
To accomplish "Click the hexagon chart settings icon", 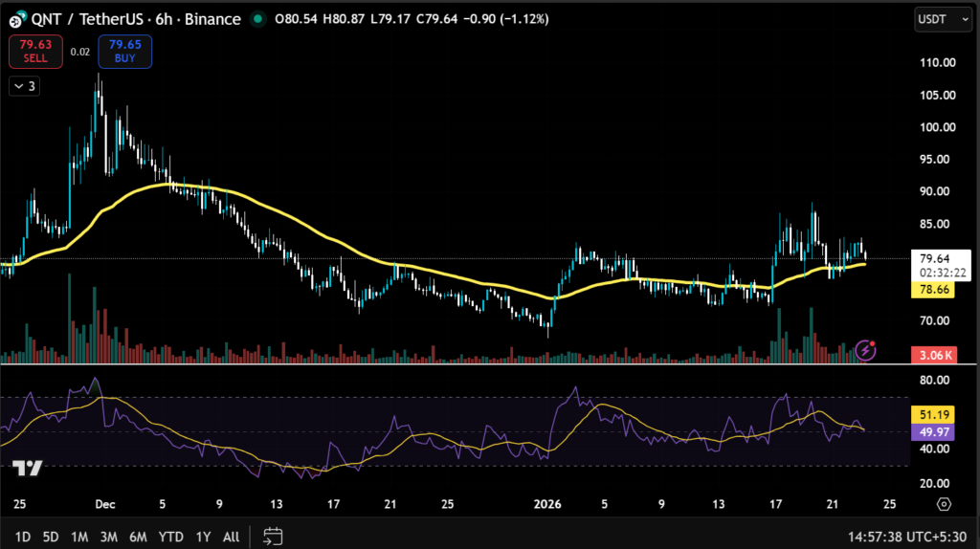I will pyautogui.click(x=944, y=504).
